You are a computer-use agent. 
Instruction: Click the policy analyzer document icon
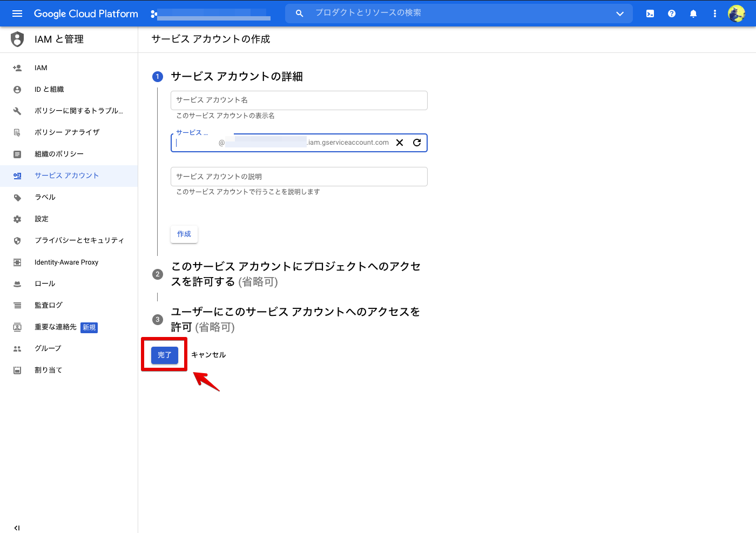click(x=17, y=133)
